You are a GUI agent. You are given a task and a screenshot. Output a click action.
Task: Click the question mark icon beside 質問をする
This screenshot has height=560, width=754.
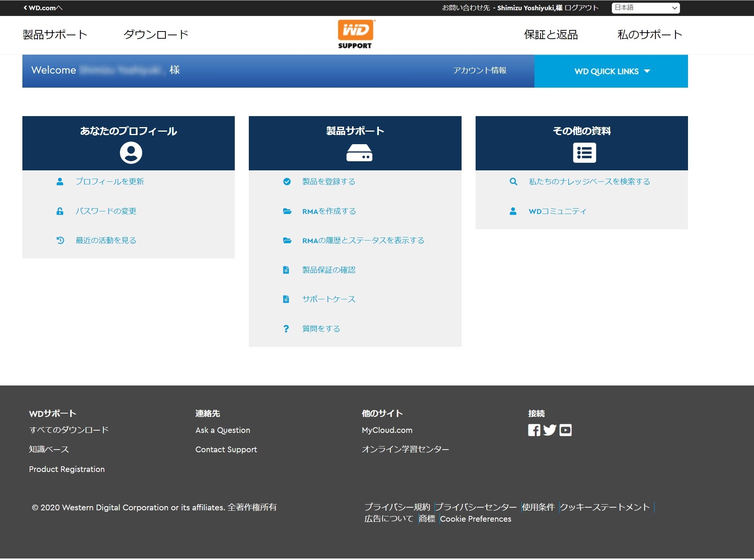pyautogui.click(x=286, y=329)
